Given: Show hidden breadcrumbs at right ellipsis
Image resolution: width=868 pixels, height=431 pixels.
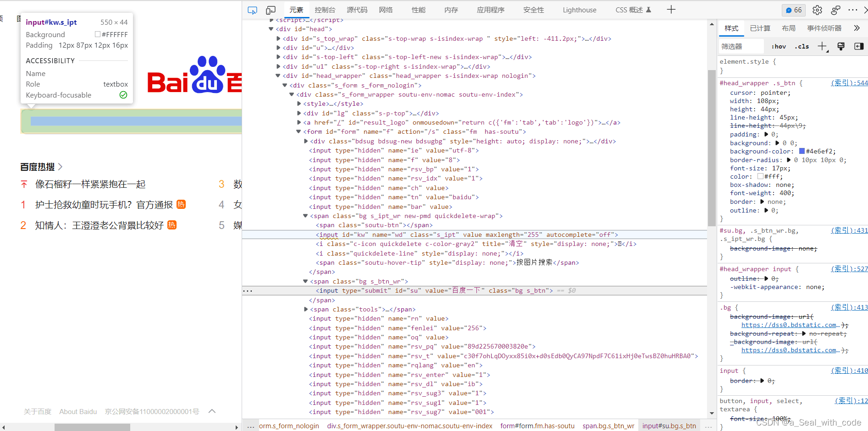Looking at the screenshot, I should [708, 426].
